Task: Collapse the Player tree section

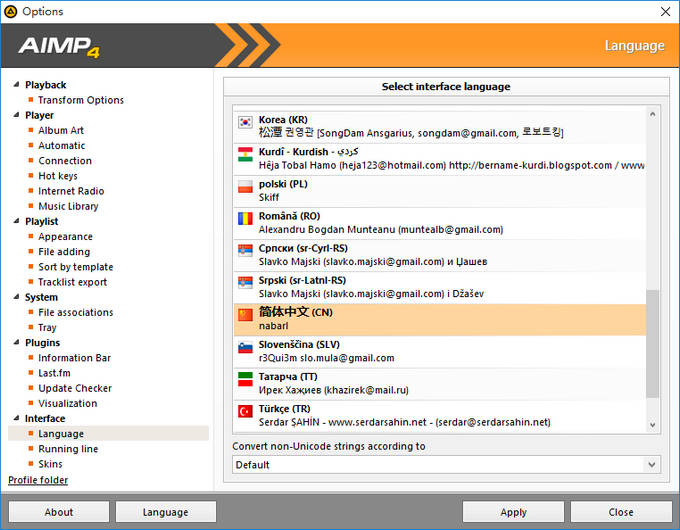Action: [x=16, y=115]
